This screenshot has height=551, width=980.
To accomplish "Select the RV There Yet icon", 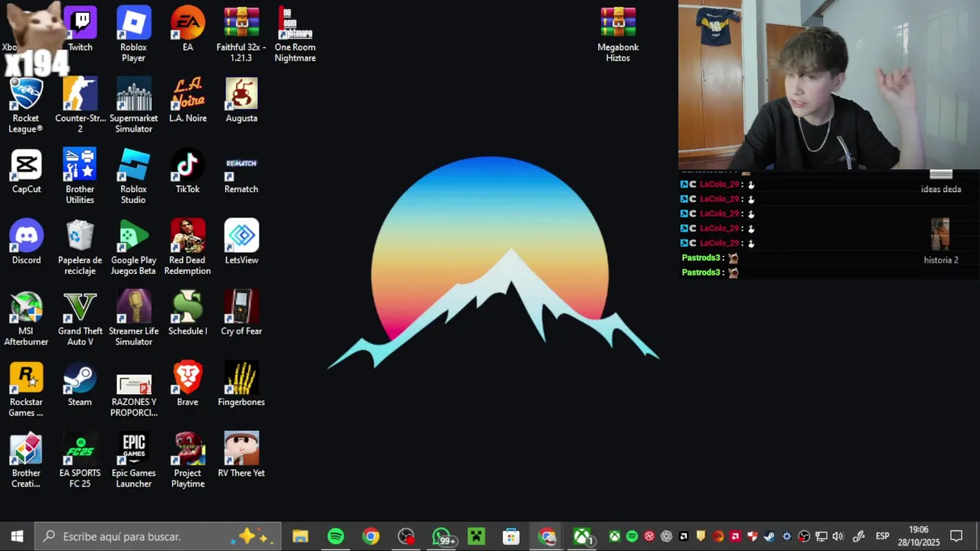I will [x=241, y=455].
